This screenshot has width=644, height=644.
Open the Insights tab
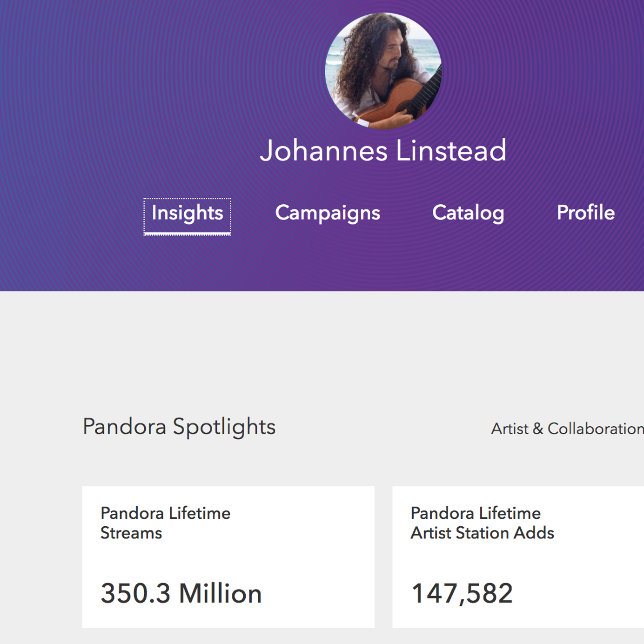tap(187, 213)
